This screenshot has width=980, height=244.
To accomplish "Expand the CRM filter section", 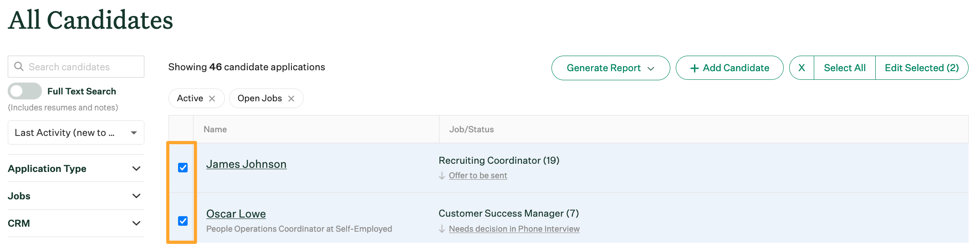I will [136, 223].
